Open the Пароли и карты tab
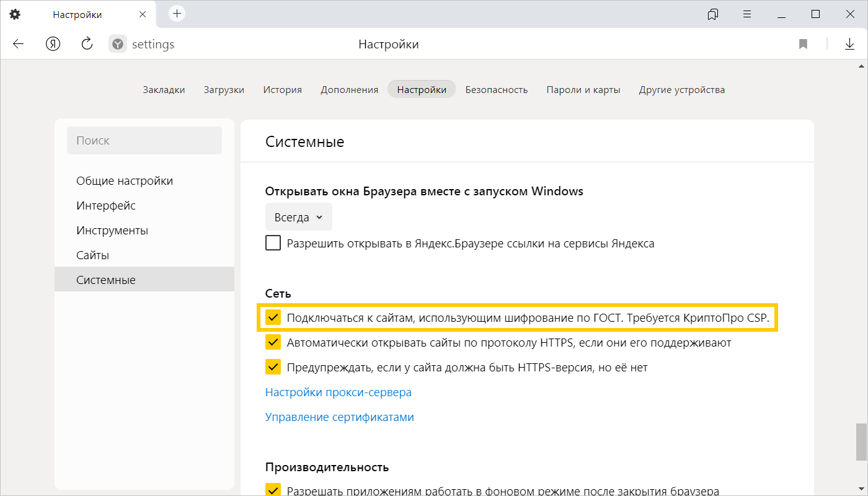This screenshot has width=868, height=496. [x=583, y=89]
